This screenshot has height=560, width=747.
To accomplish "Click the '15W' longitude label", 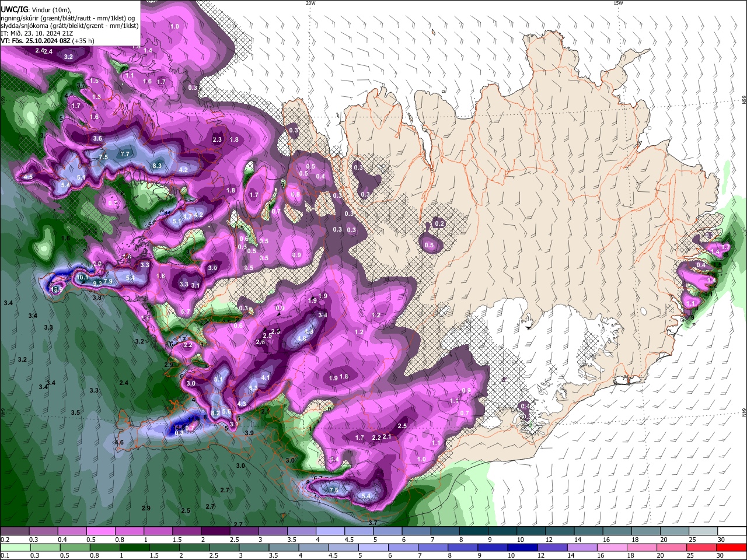I will point(617,3).
